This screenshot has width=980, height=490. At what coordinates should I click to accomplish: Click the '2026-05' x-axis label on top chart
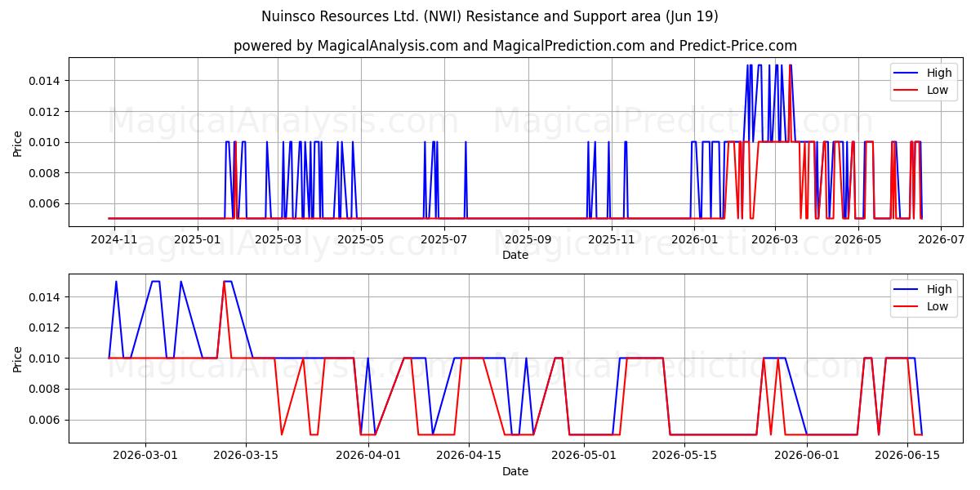pos(857,239)
